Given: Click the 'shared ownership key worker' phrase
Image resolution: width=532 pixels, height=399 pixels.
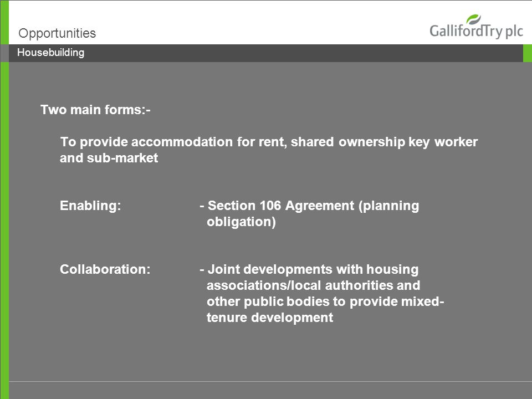Looking at the screenshot, I should coord(384,142).
